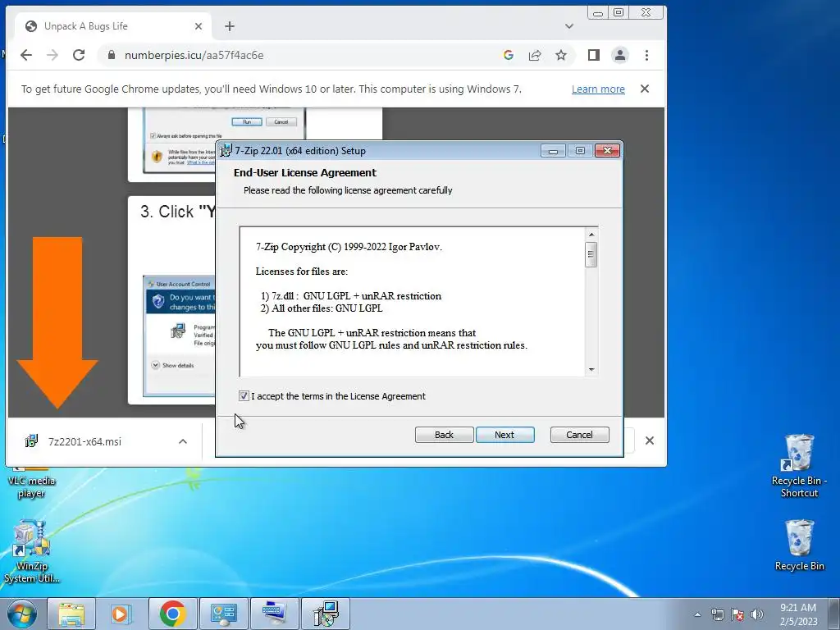The image size is (840, 630).
Task: Select the VLC media player desktop label
Action: pyautogui.click(x=31, y=487)
